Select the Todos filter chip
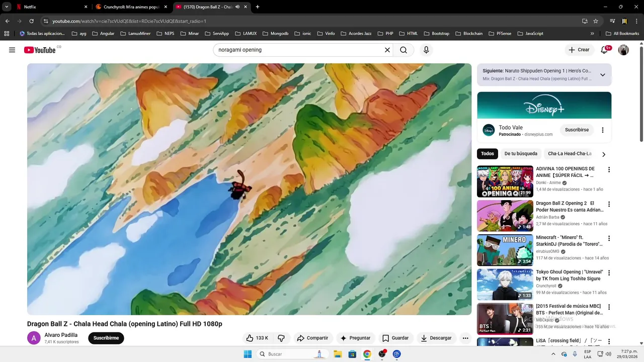Image resolution: width=644 pixels, height=362 pixels. pos(488,154)
